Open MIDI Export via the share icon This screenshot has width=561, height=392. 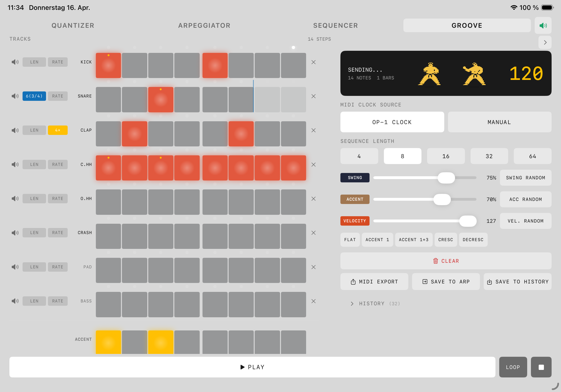(353, 282)
